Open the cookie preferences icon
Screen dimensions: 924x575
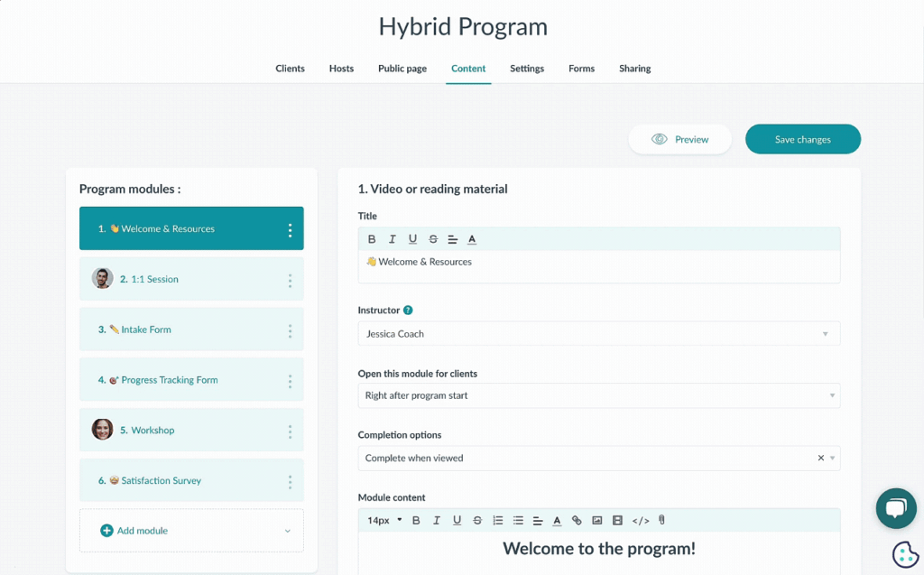904,554
